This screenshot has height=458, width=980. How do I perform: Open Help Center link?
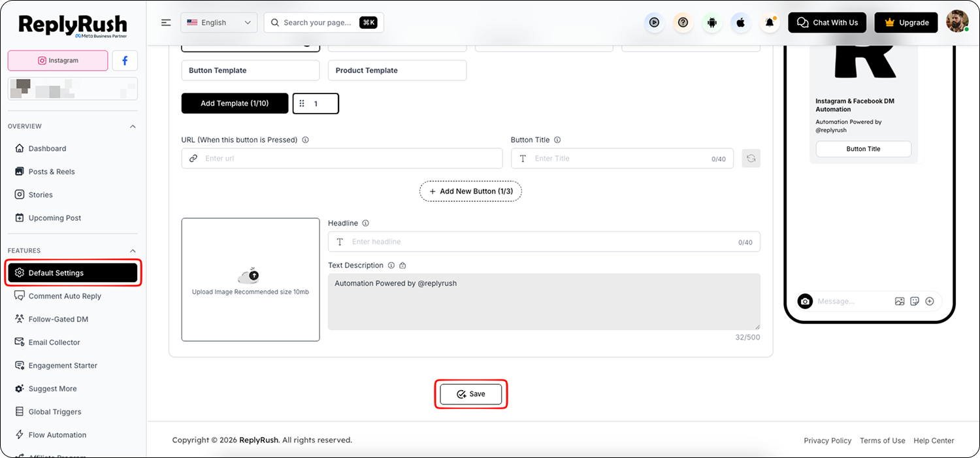pyautogui.click(x=934, y=440)
